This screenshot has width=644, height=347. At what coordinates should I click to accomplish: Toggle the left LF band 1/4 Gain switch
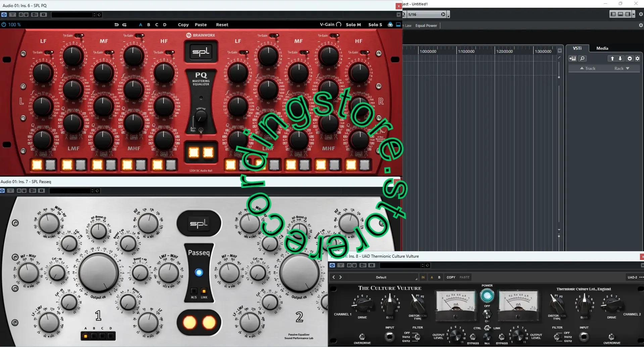coord(49,52)
